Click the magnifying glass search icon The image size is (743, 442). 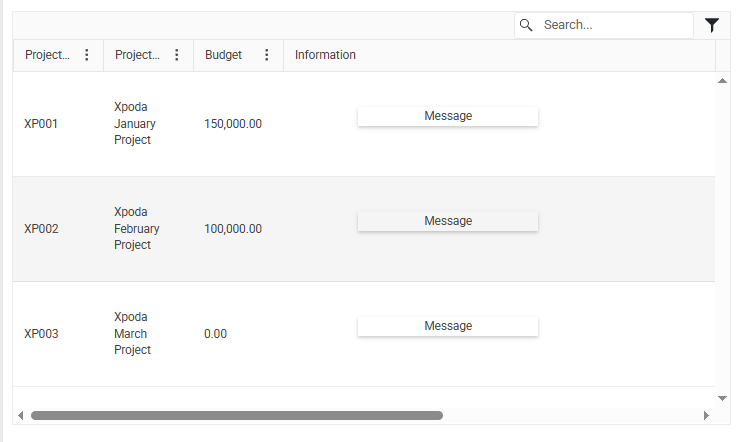526,25
